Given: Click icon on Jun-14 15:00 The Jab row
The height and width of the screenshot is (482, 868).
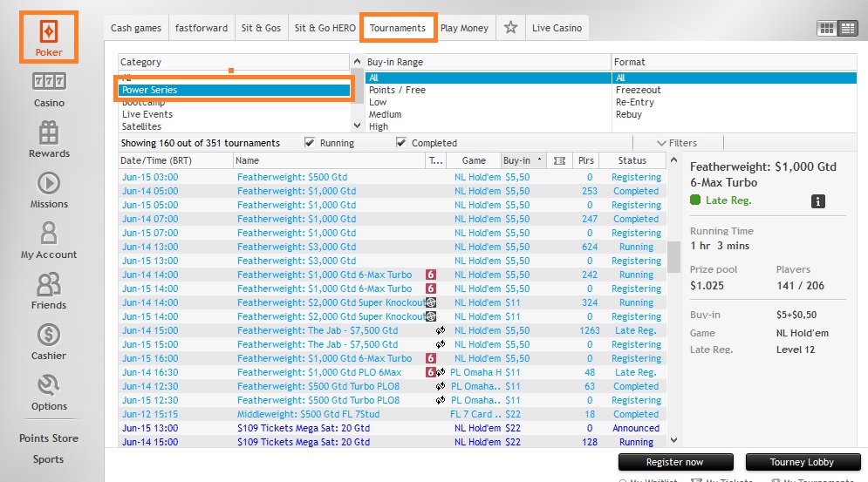Looking at the screenshot, I should (440, 330).
